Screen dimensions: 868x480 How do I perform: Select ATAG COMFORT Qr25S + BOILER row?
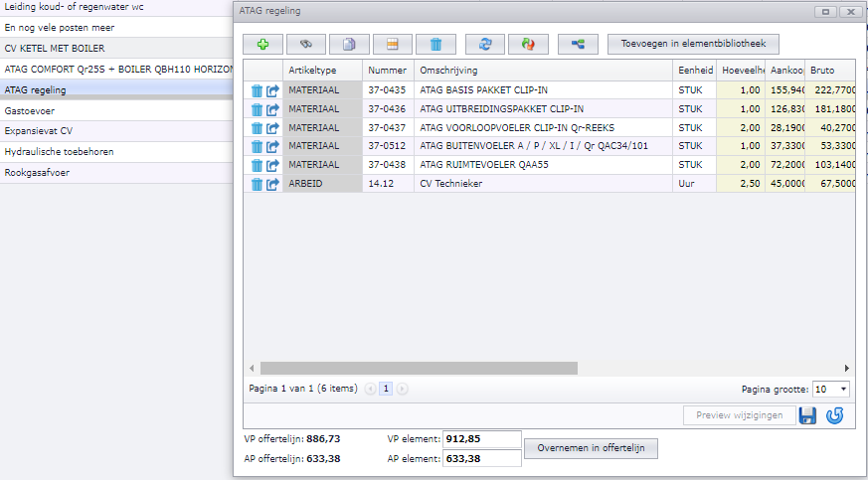(x=116, y=70)
